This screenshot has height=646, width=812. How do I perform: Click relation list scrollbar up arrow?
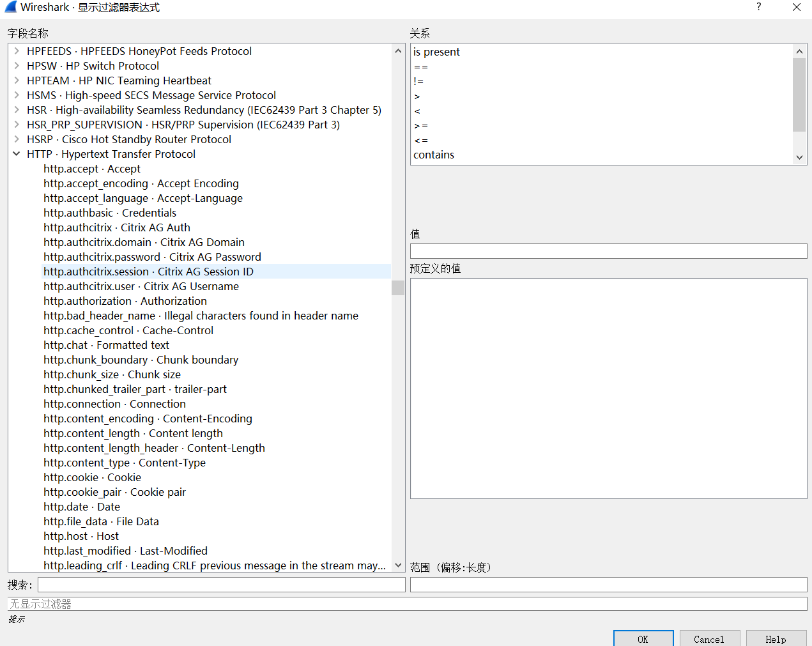799,51
